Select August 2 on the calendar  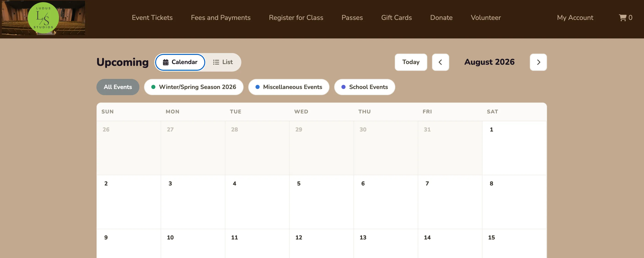129,202
